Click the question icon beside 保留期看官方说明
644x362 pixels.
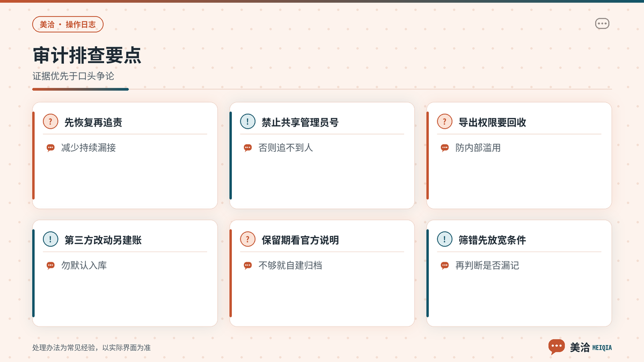(x=247, y=240)
